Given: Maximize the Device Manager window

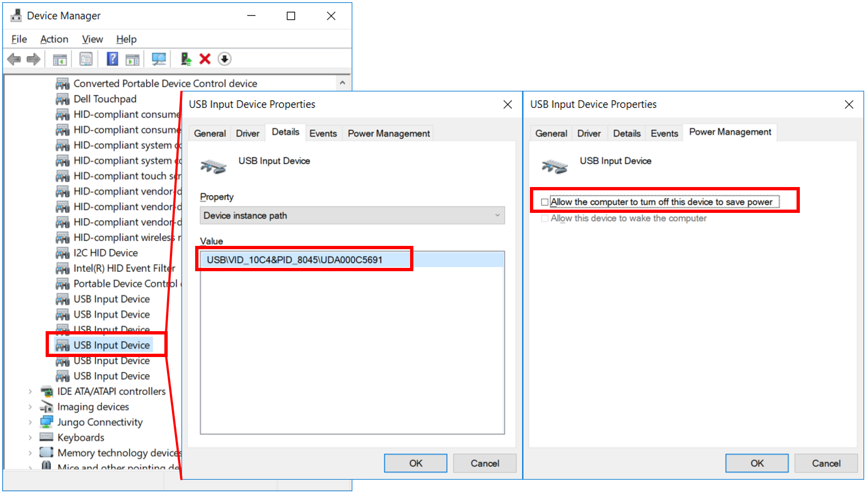Looking at the screenshot, I should point(291,16).
